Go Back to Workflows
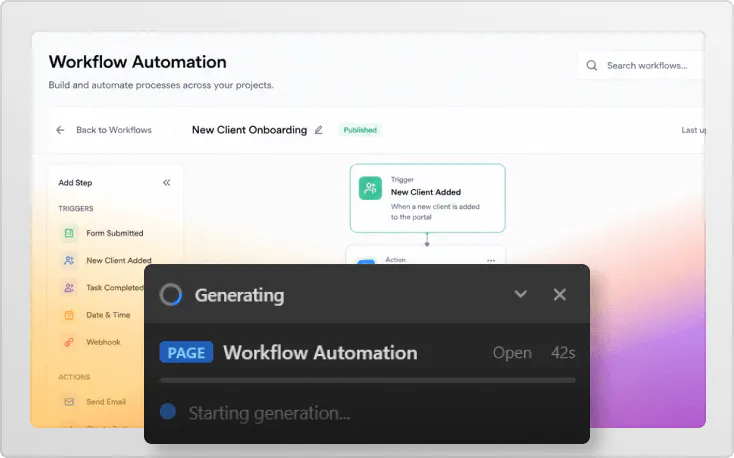 pos(114,130)
